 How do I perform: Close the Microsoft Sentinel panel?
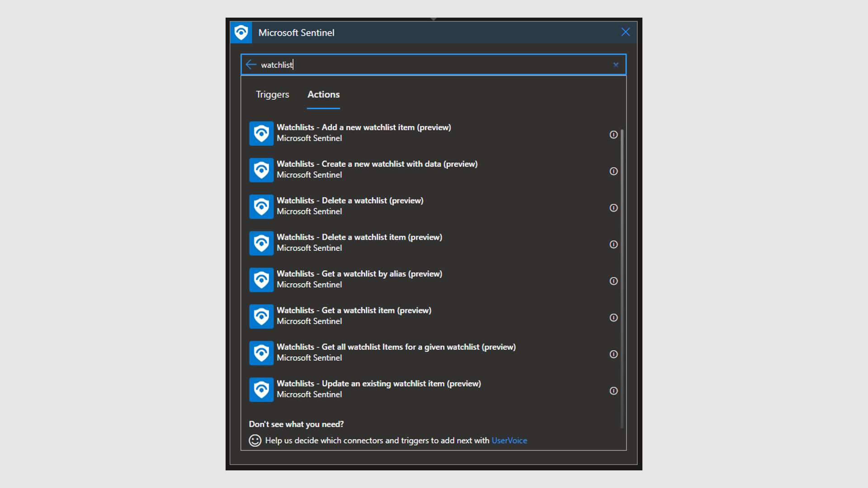[626, 32]
